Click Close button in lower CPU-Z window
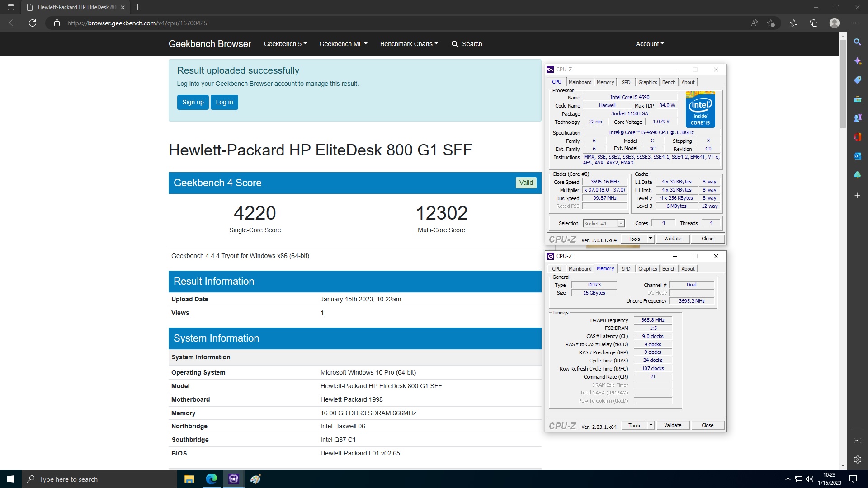868x488 pixels. tap(708, 425)
